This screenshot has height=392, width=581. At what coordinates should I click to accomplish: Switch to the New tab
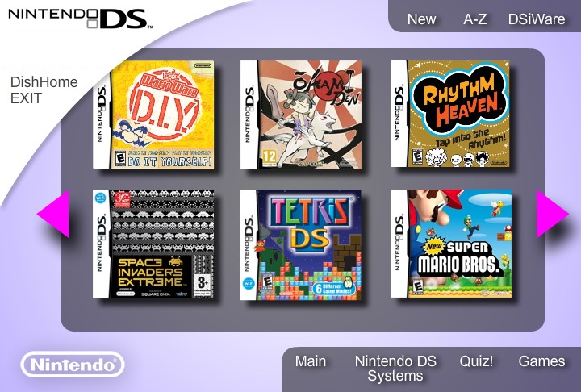(421, 19)
